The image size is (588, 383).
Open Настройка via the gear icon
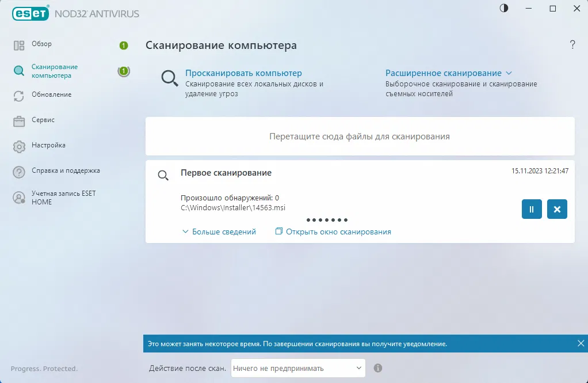[x=19, y=147]
